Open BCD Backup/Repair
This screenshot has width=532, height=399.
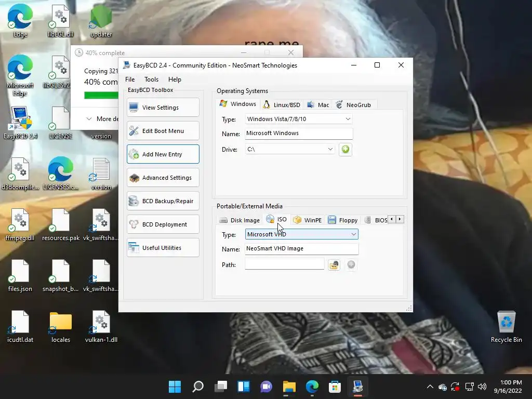pos(163,201)
